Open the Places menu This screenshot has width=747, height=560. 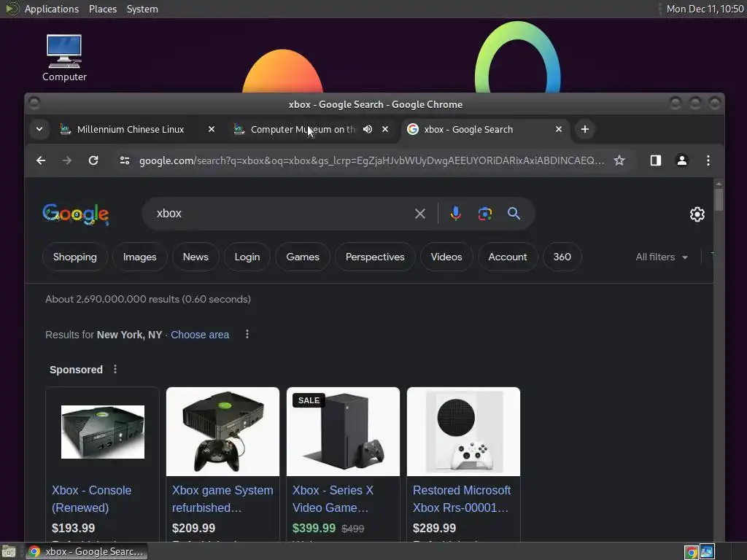102,9
